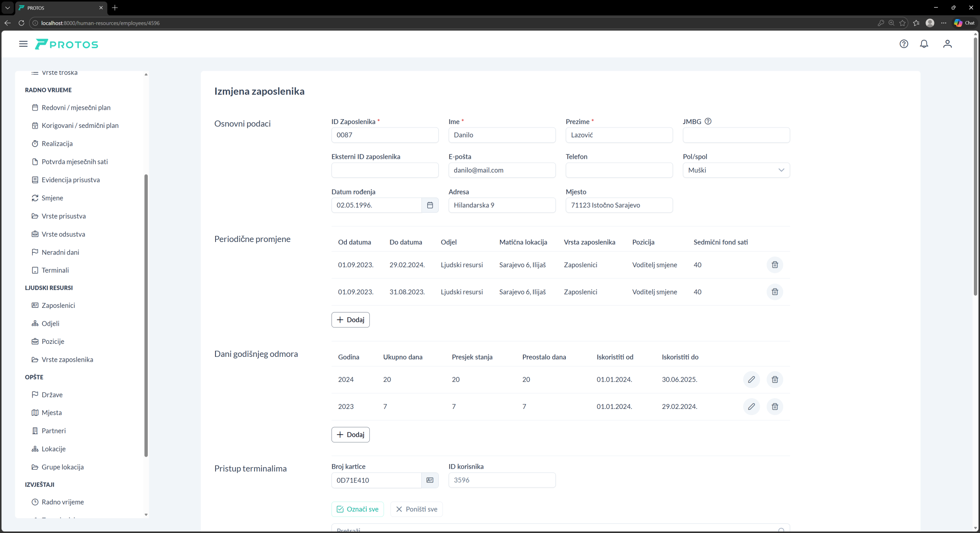Image resolution: width=980 pixels, height=533 pixels.
Task: Click the card reader icon beside Broj kartice
Action: click(x=430, y=480)
